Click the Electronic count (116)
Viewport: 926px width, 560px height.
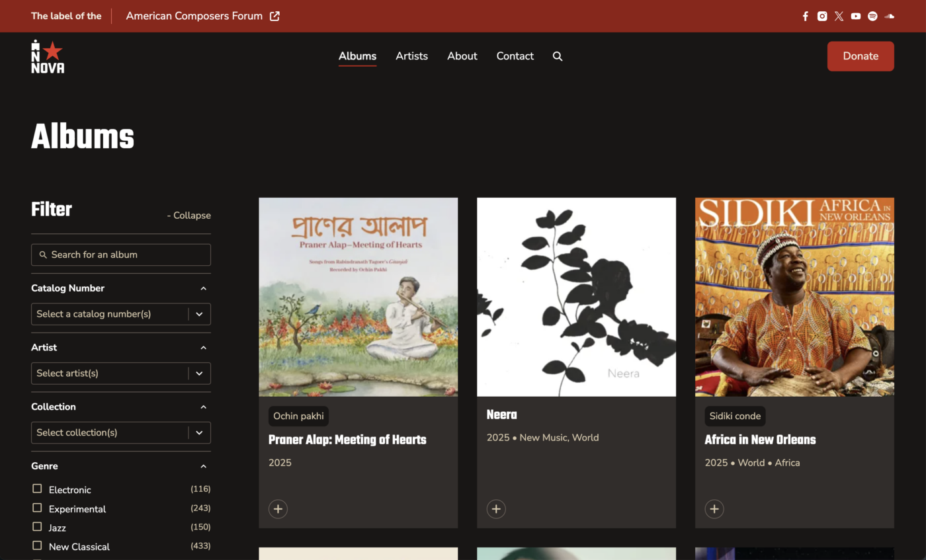(x=200, y=489)
